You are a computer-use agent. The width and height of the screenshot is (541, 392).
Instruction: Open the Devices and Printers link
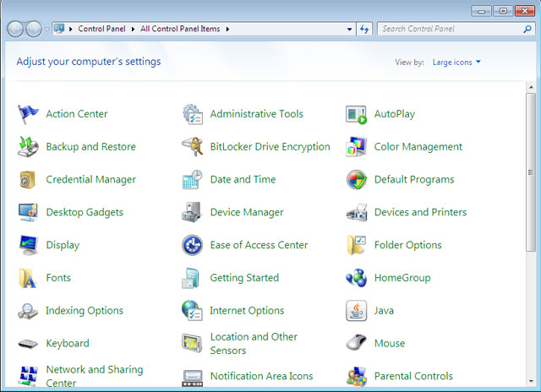[419, 213]
